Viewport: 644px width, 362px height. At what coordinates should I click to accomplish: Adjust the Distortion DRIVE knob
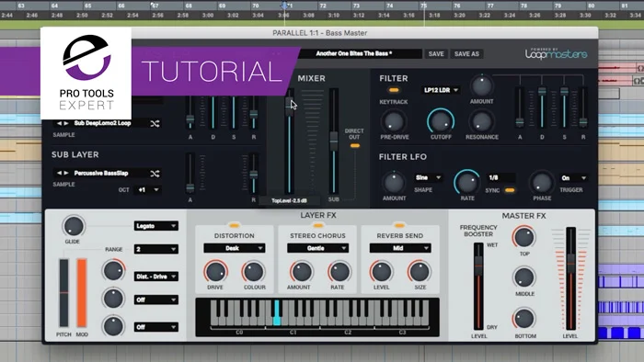pyautogui.click(x=215, y=271)
